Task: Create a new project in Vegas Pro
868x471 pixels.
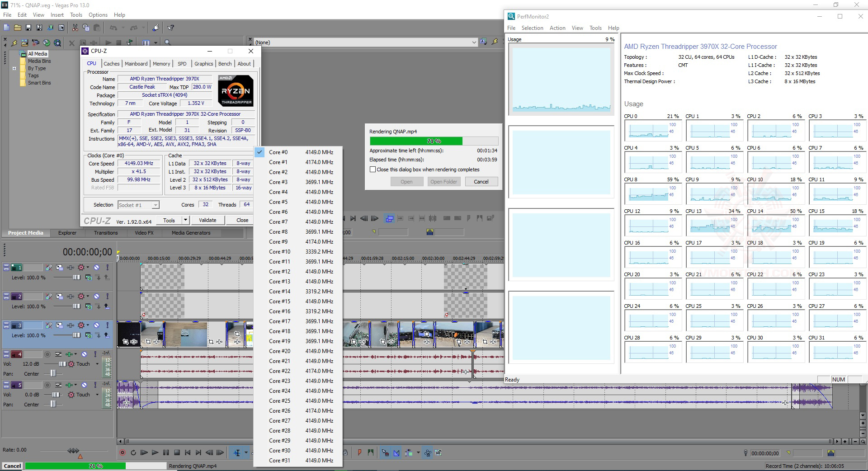Action: tap(6, 28)
